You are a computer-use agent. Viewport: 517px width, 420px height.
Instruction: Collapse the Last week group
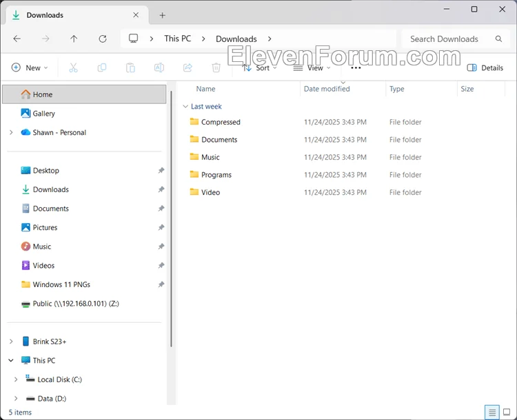185,106
